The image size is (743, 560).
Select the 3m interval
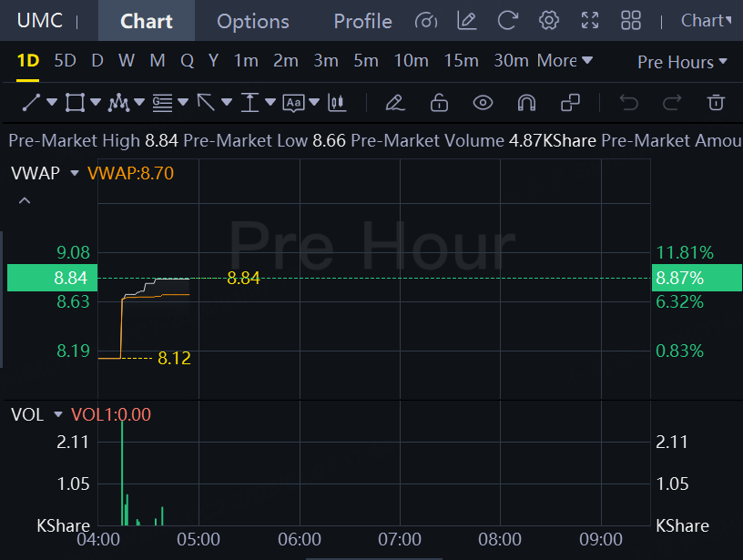pyautogui.click(x=326, y=61)
